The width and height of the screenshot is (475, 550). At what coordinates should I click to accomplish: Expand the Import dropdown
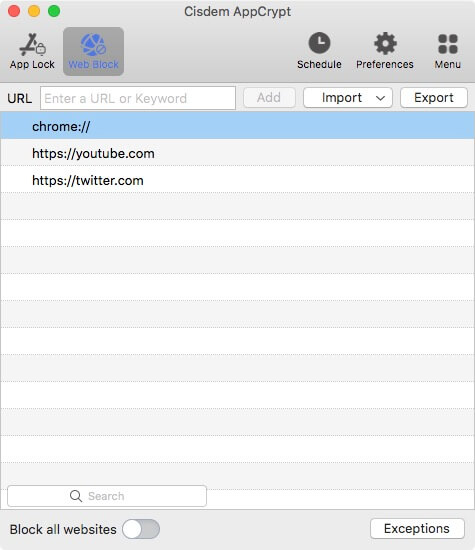point(348,98)
